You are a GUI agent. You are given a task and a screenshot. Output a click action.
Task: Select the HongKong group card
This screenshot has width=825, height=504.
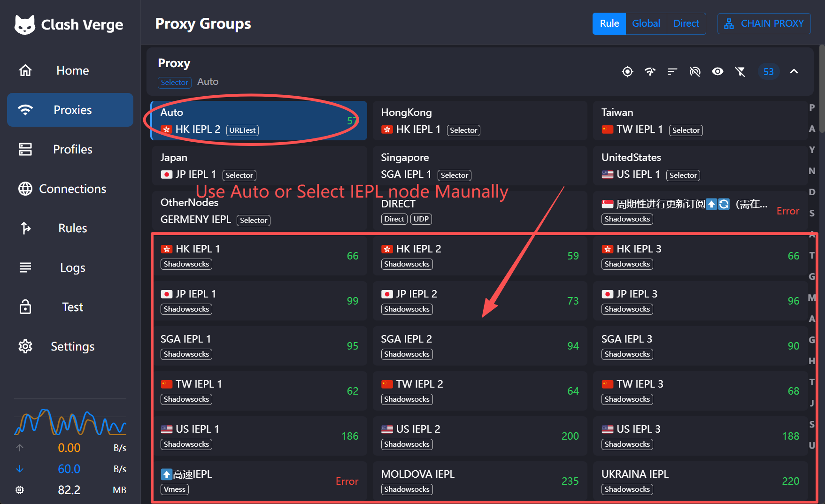click(480, 121)
